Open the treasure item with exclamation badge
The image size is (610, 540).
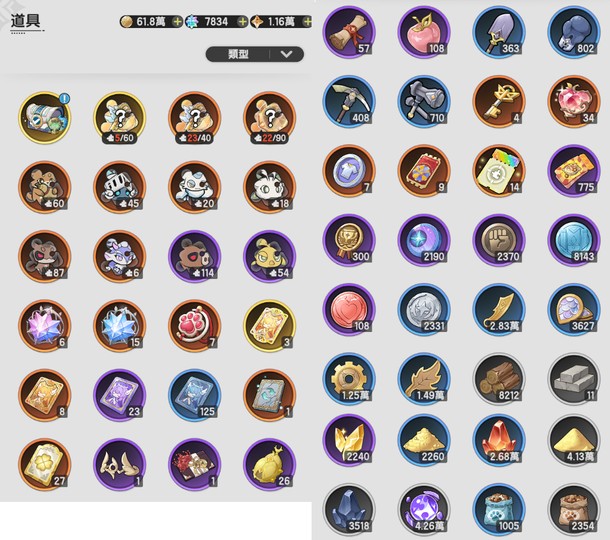point(45,117)
